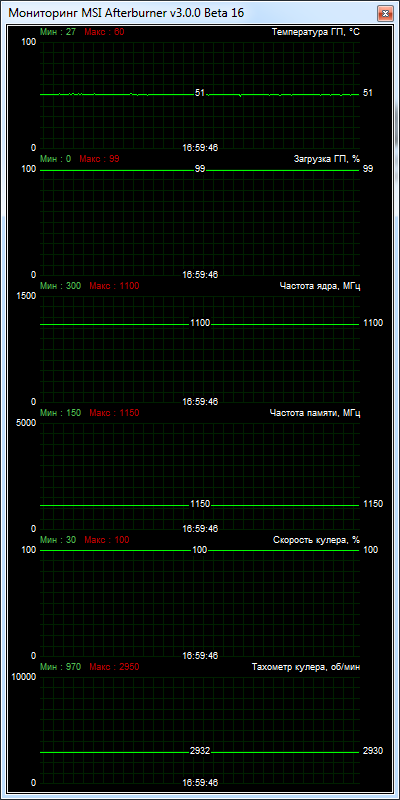Click the 'Макс : 1150' memory clock maximum
This screenshot has width=400, height=800.
(x=114, y=413)
